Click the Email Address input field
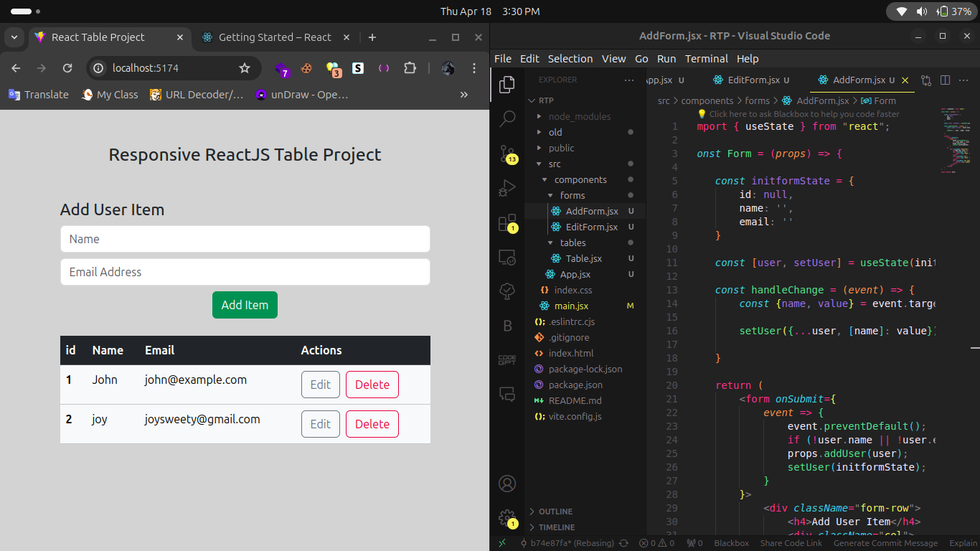The image size is (980, 551). click(245, 272)
